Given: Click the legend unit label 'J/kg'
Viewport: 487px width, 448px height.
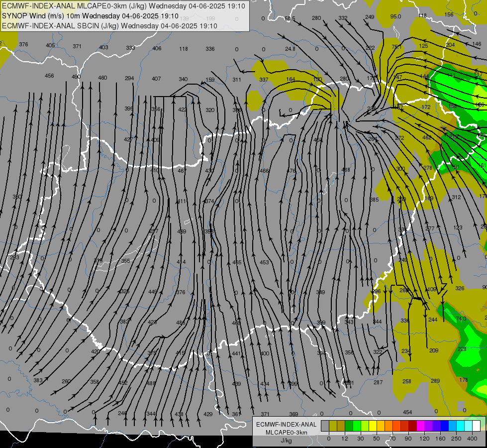Looking at the screenshot, I should pos(287,441).
